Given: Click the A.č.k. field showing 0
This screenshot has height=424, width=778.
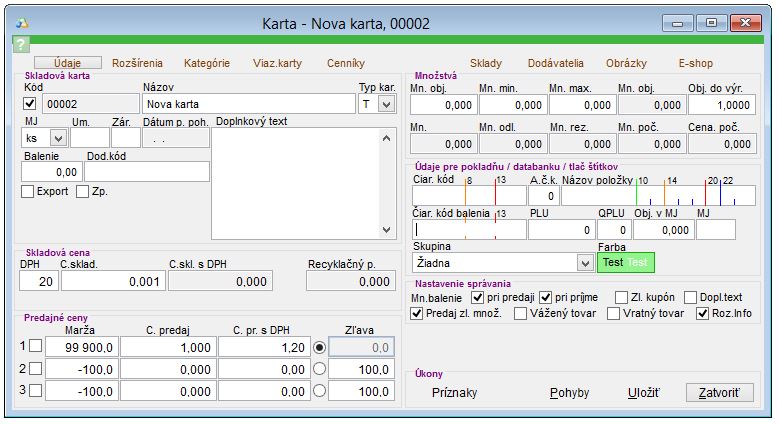Looking at the screenshot, I should [544, 196].
